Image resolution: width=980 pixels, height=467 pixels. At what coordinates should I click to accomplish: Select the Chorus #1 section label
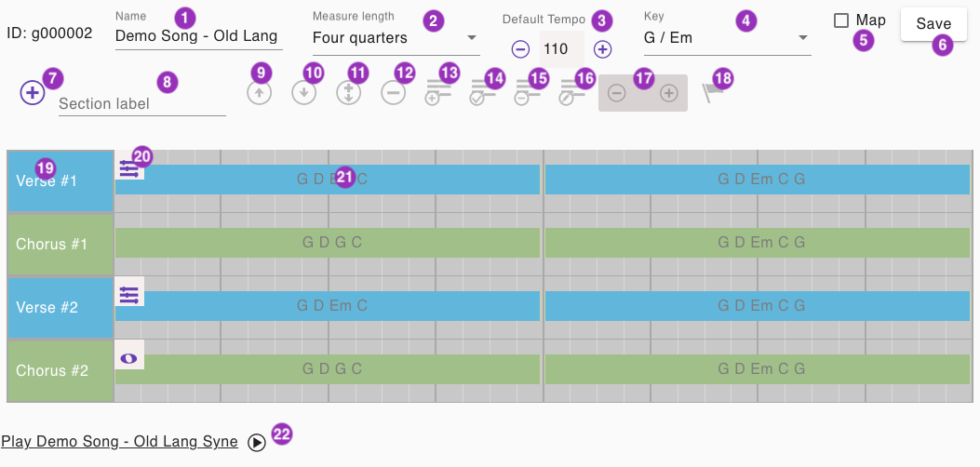coord(60,244)
